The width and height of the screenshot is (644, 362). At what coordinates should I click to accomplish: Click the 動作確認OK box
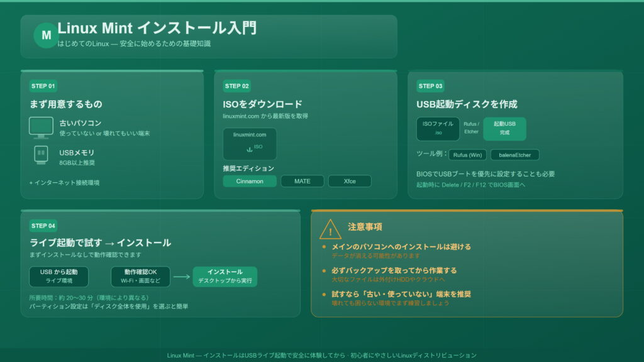point(140,277)
